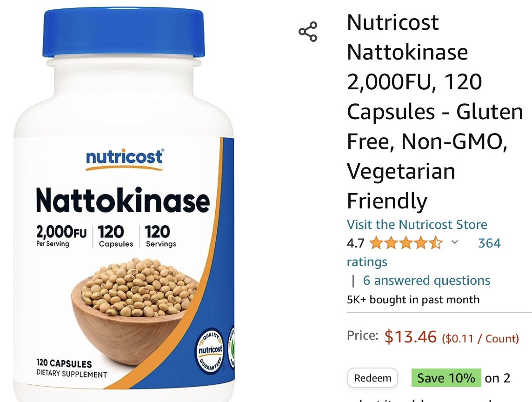Click the nutricost logo on bottle
Viewport: 532px width, 402px height.
(x=125, y=159)
